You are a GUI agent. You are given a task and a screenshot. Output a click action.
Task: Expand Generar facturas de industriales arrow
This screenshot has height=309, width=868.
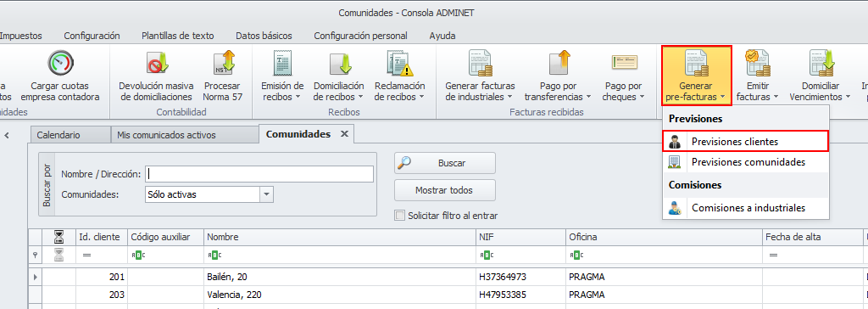click(509, 97)
